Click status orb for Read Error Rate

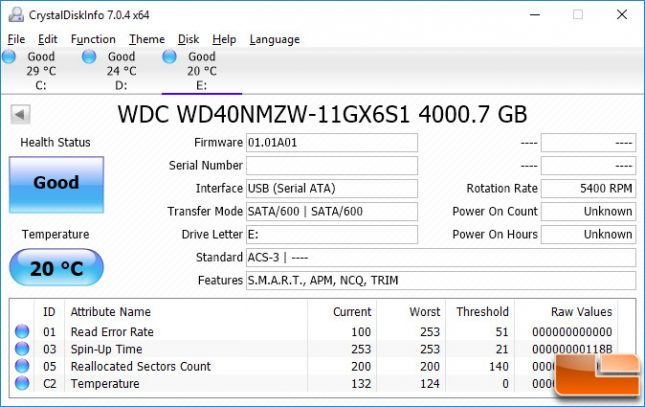click(22, 331)
